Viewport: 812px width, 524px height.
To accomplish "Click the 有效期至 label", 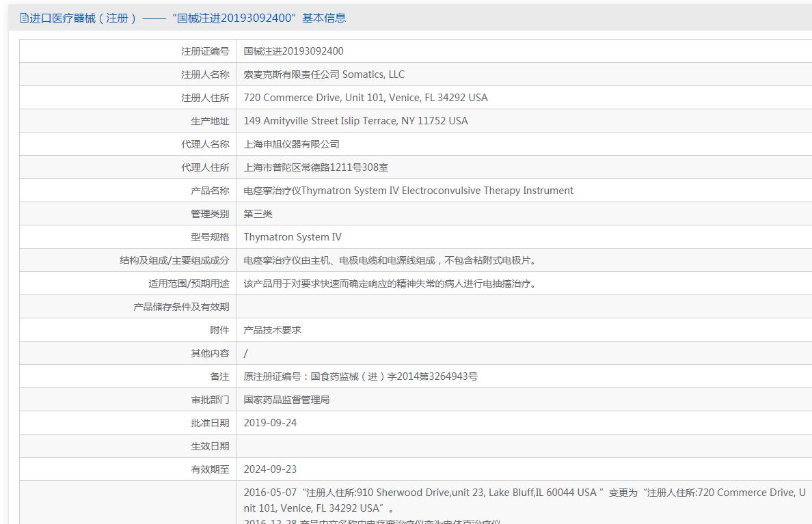I will click(210, 470).
